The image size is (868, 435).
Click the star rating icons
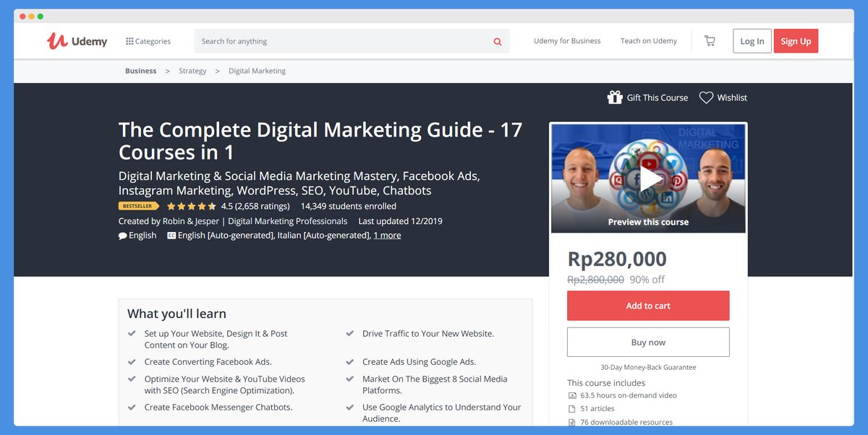(x=192, y=206)
